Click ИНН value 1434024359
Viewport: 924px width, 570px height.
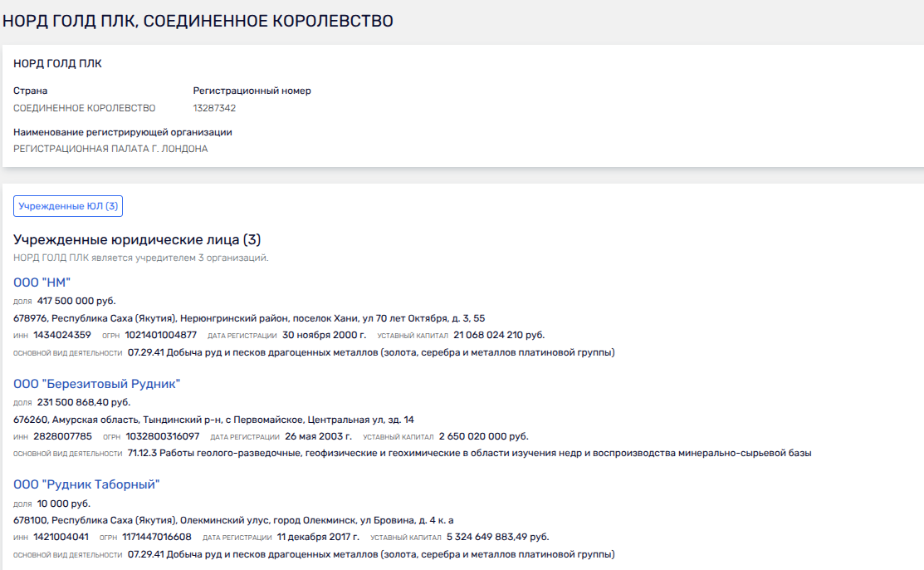coord(62,336)
